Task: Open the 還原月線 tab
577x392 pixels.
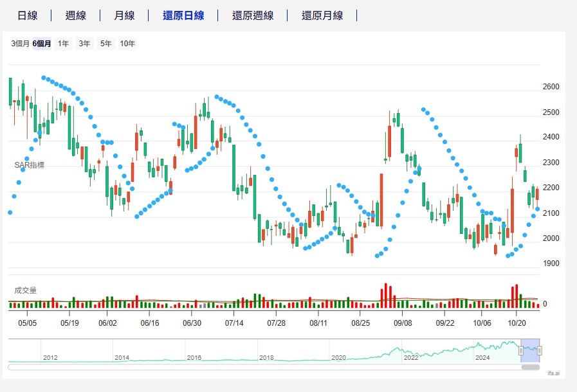Action: click(x=322, y=15)
